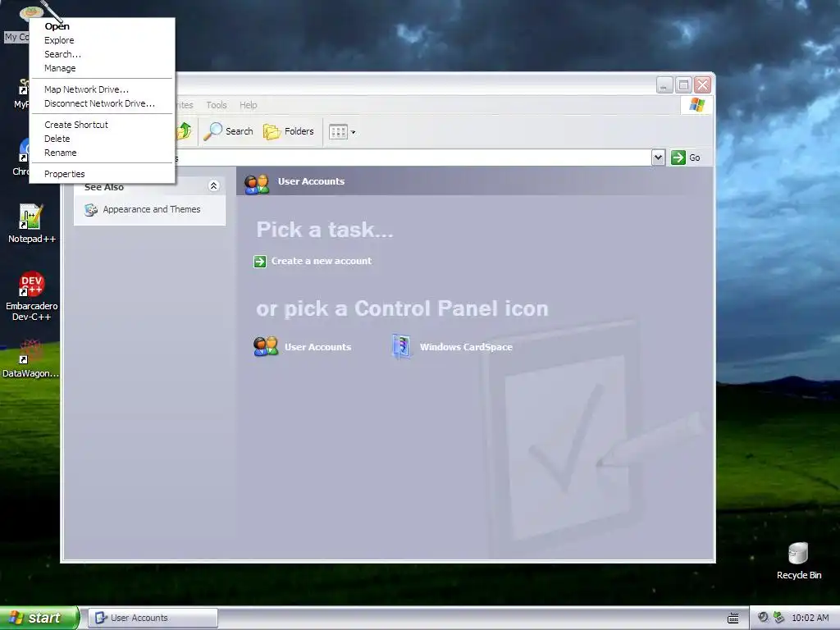
Task: Select the Notepad++ desktop icon
Action: tap(31, 224)
